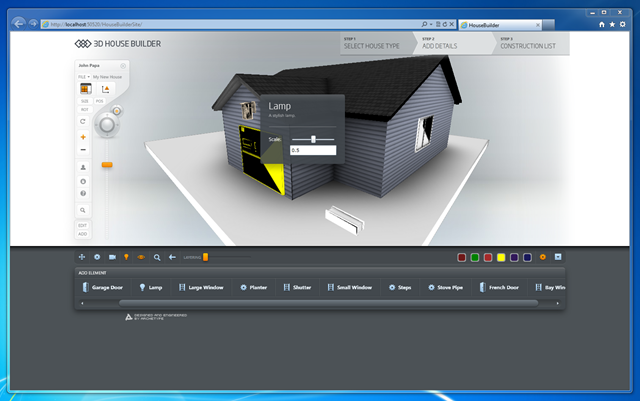This screenshot has height=401, width=640.
Task: Click the Lamp scale value input field
Action: coord(313,150)
